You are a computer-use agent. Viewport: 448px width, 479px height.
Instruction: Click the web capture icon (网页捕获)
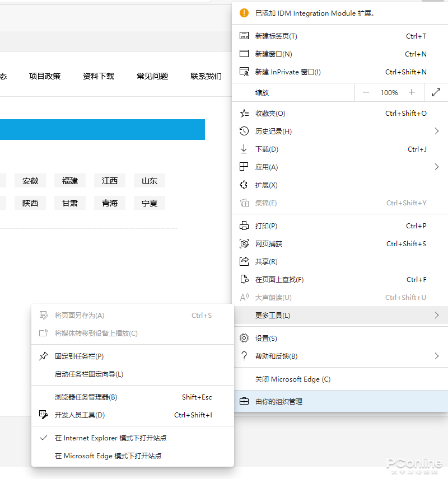244,243
